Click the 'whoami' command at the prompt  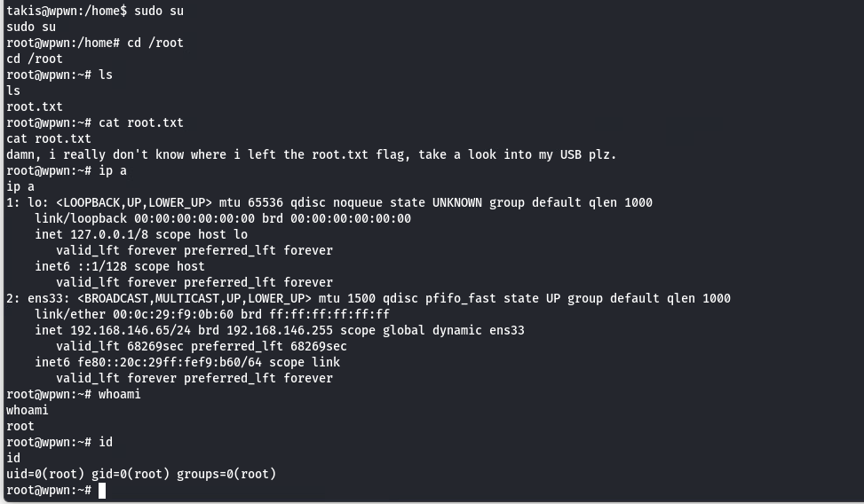coord(120,394)
